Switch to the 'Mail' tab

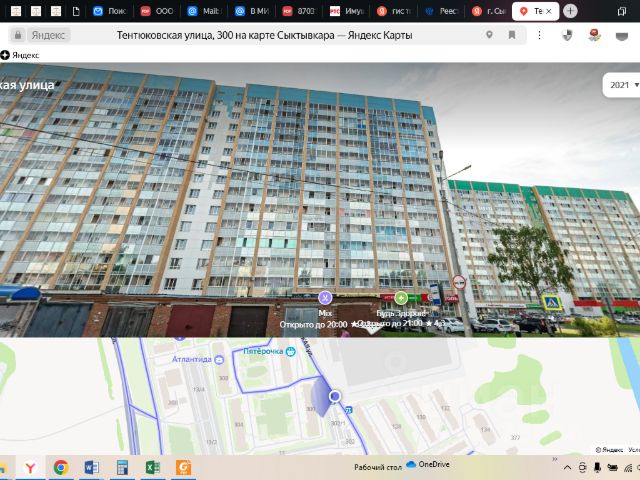point(204,11)
